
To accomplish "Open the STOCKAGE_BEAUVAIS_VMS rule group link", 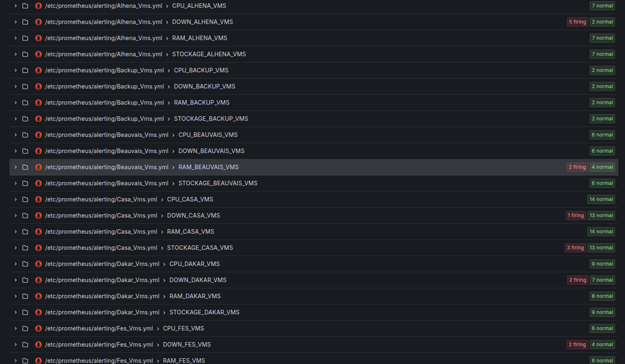I will pyautogui.click(x=218, y=183).
